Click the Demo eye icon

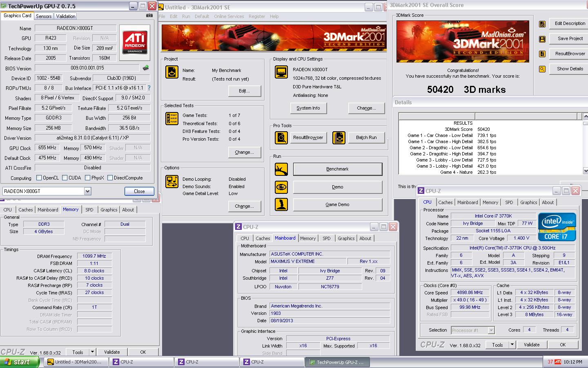pyautogui.click(x=281, y=187)
